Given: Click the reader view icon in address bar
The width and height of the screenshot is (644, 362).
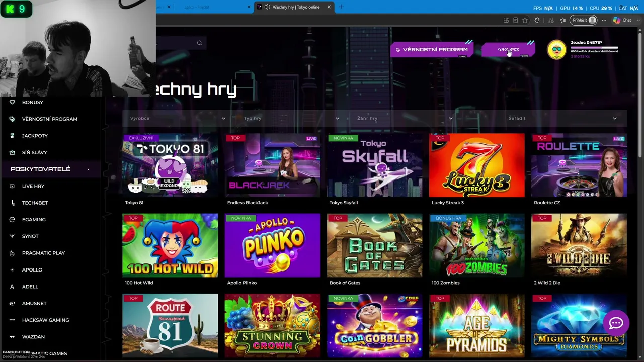Looking at the screenshot, I should pyautogui.click(x=516, y=20).
